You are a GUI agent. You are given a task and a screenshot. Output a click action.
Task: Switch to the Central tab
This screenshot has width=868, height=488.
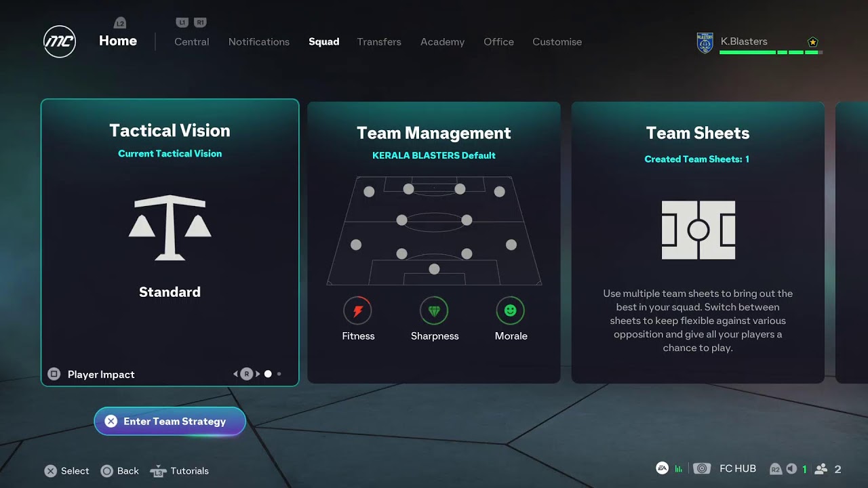pos(192,42)
